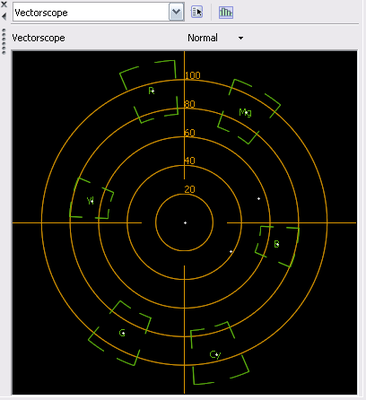Click the Mg magenta target box

click(x=249, y=111)
